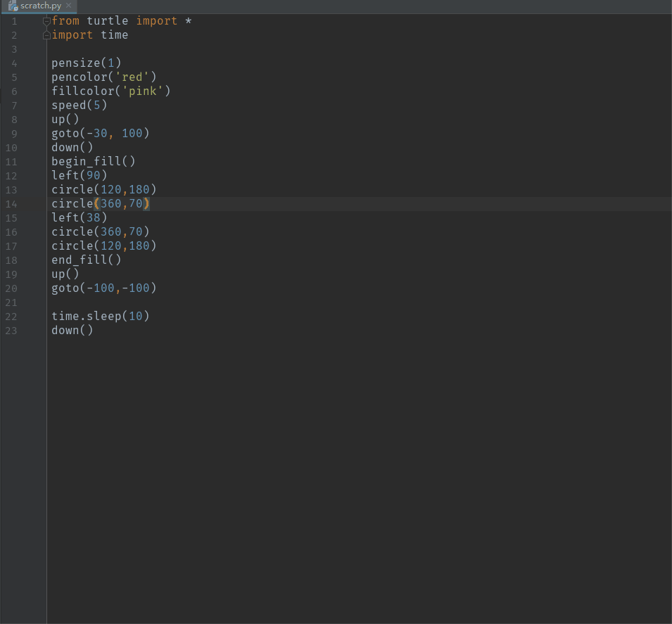Click the Python file icon on scratch.py tab
Viewport: 672px width, 624px height.
pos(13,6)
